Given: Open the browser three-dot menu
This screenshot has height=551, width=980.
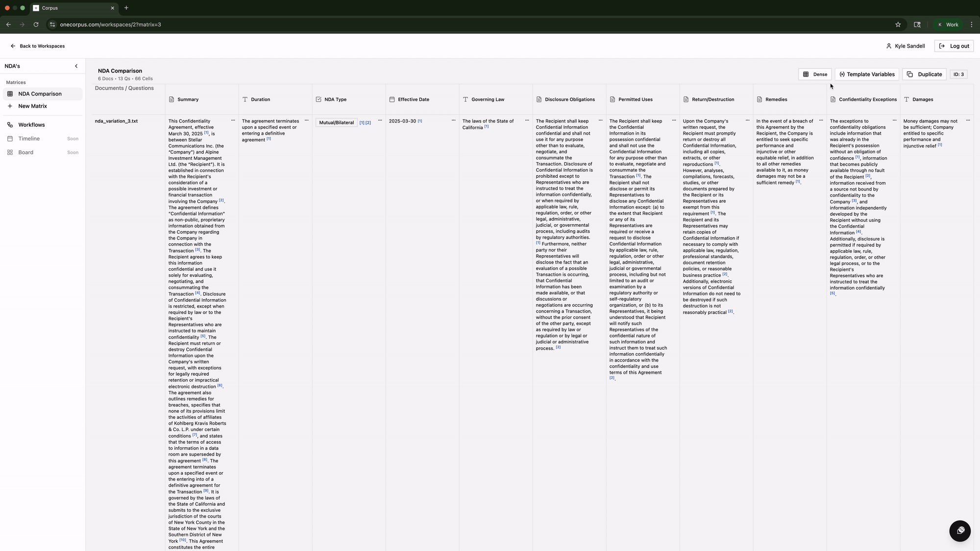Looking at the screenshot, I should 972,24.
